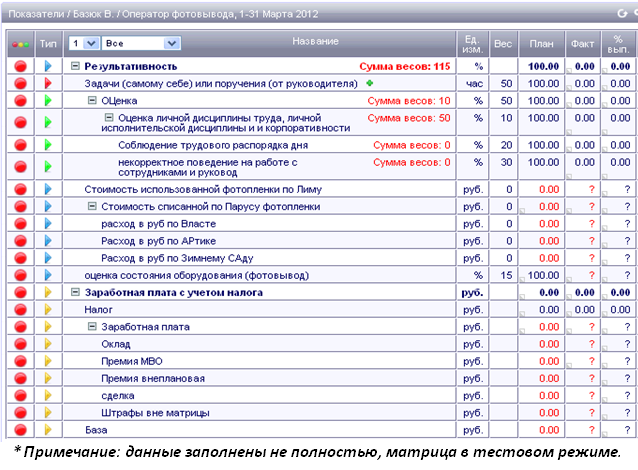Click blue arrow for оценка состояния оборудования

click(x=48, y=275)
